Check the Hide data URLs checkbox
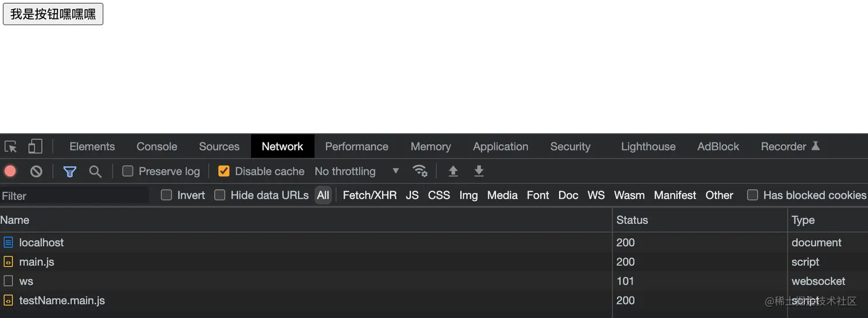 (x=220, y=195)
